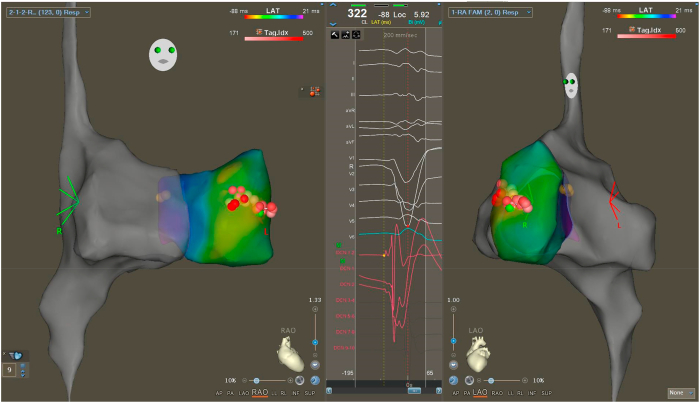
Task: Click the round gray down-arrow button in right viewer
Action: pyautogui.click(x=454, y=365)
